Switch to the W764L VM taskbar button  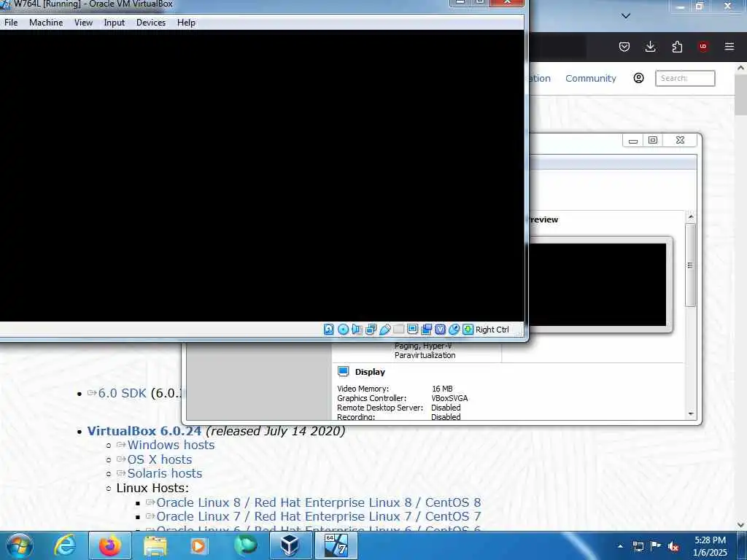click(x=336, y=545)
